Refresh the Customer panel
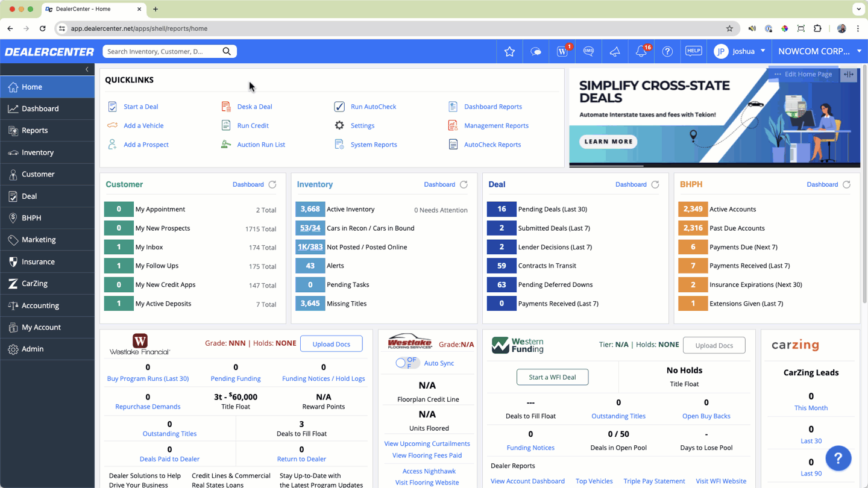This screenshot has height=488, width=868. click(x=272, y=184)
